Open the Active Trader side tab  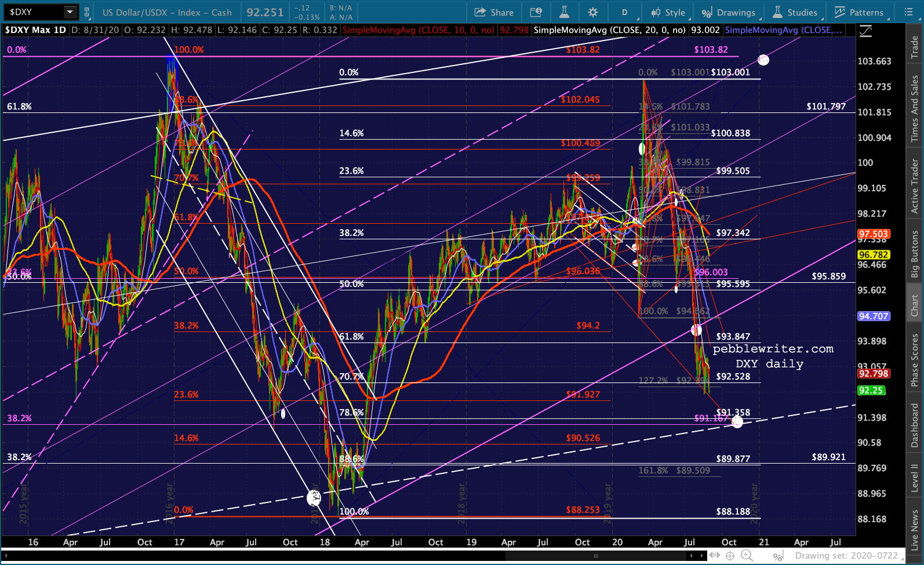[x=914, y=186]
